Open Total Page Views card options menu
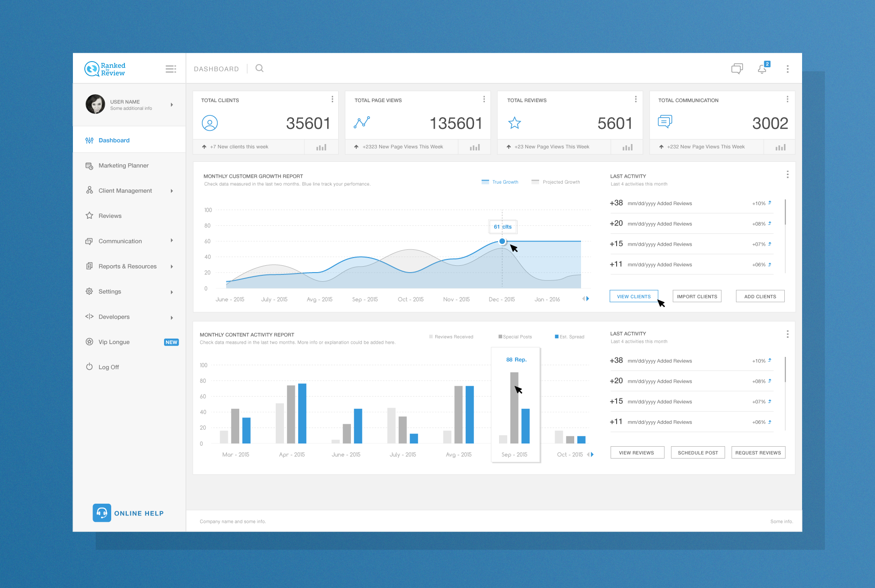This screenshot has width=875, height=588. click(x=484, y=99)
